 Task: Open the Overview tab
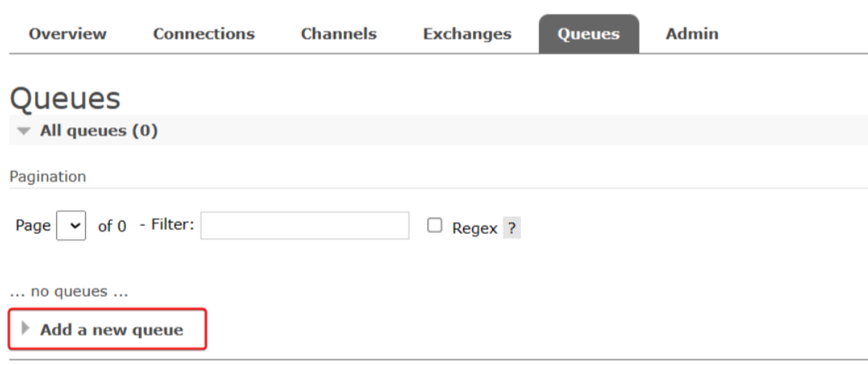tap(67, 34)
